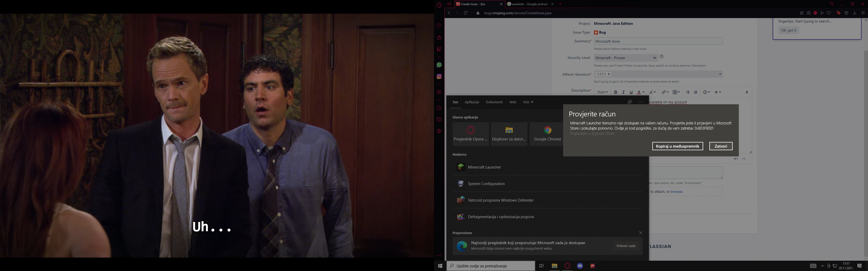Open the Google Chrome top app tile
Viewport: 868px width, 271px height.
(x=548, y=134)
